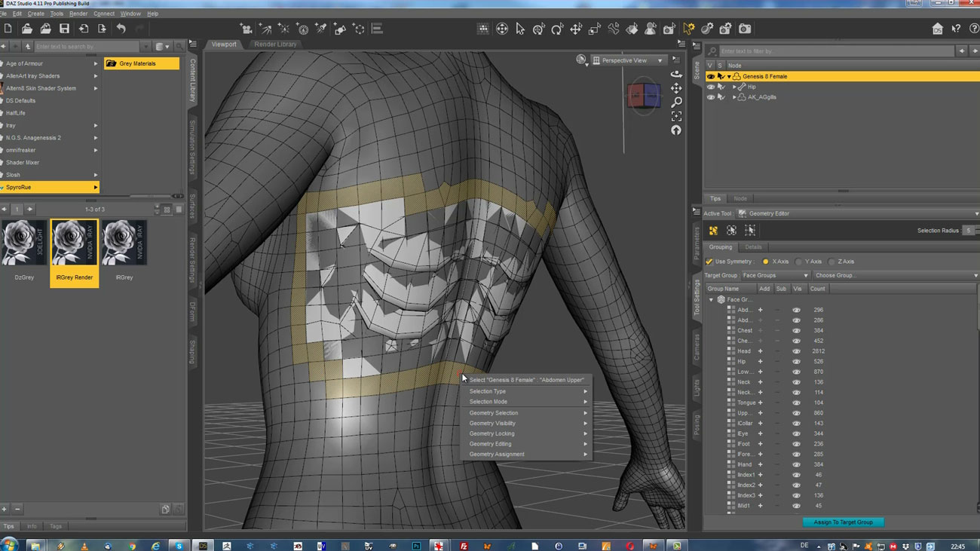Select the Translate tool icon
980x551 pixels.
tap(576, 29)
